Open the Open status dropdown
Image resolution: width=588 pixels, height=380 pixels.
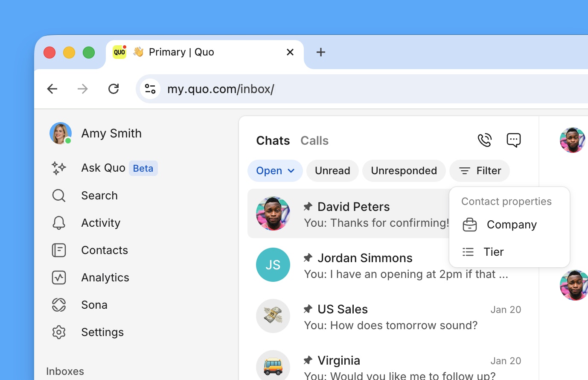point(275,171)
